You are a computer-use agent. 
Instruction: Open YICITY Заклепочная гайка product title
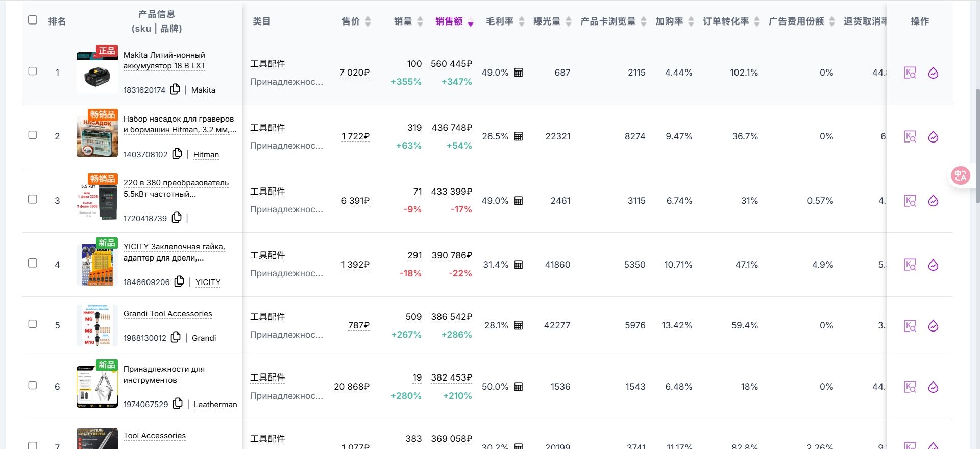174,252
